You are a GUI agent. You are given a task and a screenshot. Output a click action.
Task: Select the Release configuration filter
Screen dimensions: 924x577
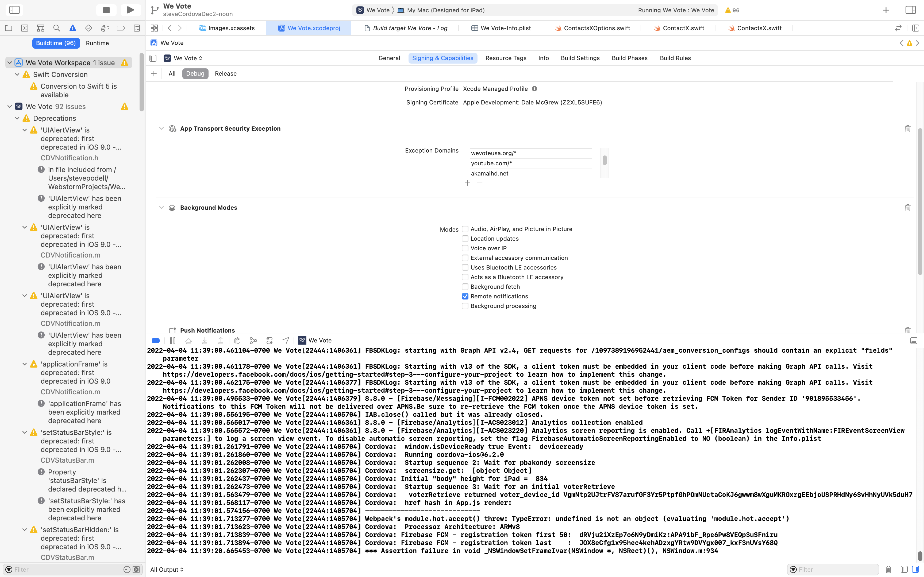pos(225,74)
